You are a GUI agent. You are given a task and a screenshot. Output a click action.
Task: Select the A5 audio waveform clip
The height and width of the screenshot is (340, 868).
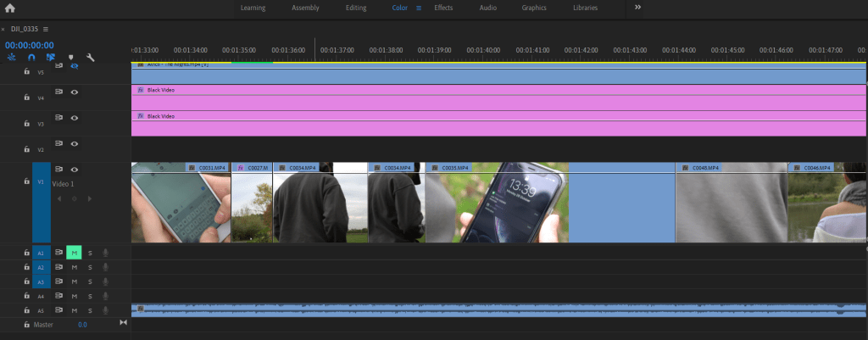498,310
